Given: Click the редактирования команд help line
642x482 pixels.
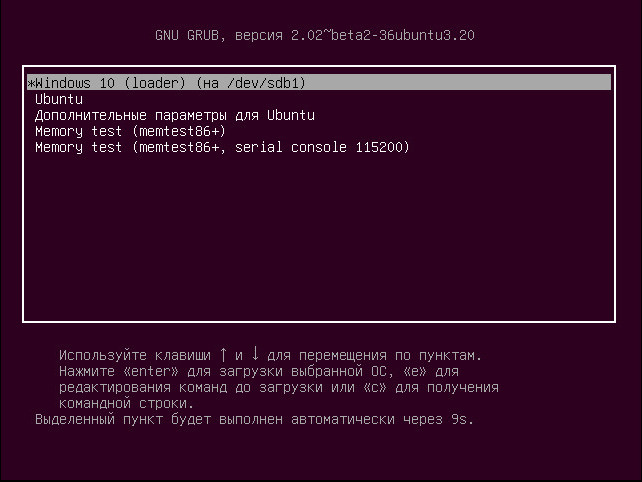Looking at the screenshot, I should point(279,388).
